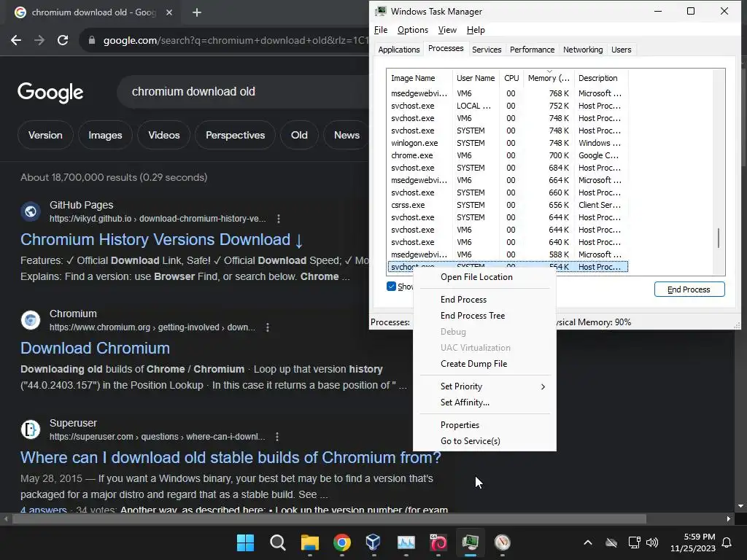The height and width of the screenshot is (560, 747).
Task: Click Task Manager process list scrollbar thumb
Action: 719,238
